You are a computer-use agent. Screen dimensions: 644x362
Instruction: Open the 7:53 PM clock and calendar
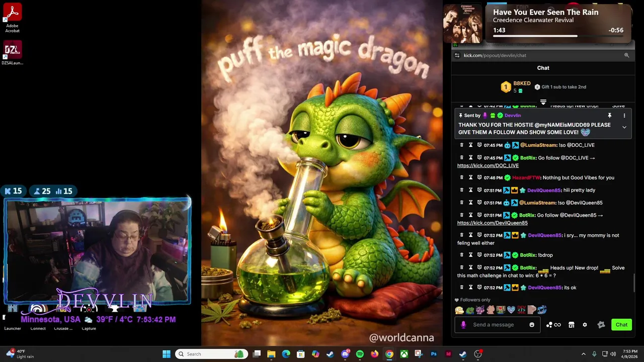[630, 354]
